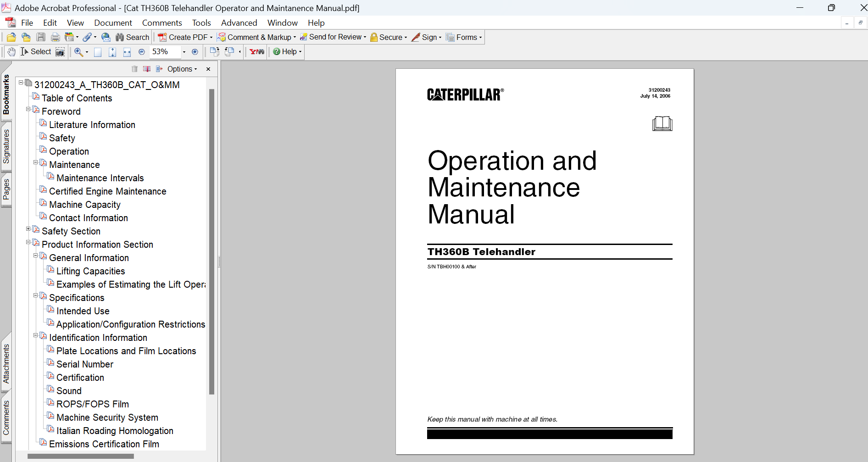Switch to the Signatures side tab
The image size is (868, 462).
click(x=6, y=146)
